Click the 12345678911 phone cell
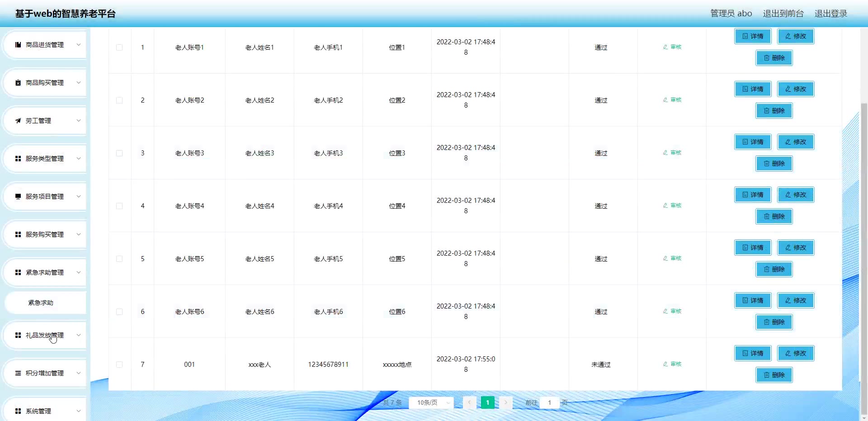The image size is (868, 421). coord(328,365)
